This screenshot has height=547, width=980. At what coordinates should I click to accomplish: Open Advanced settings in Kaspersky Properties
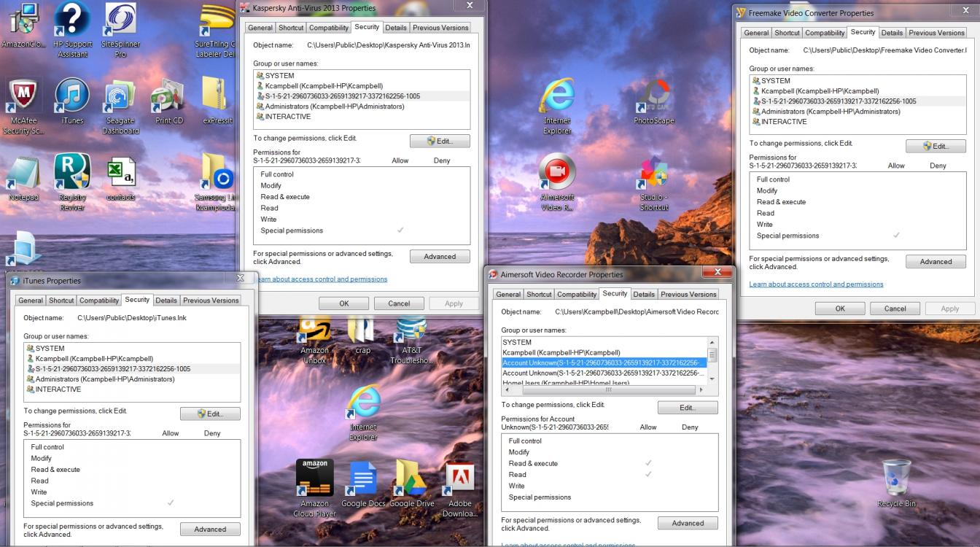(x=440, y=257)
